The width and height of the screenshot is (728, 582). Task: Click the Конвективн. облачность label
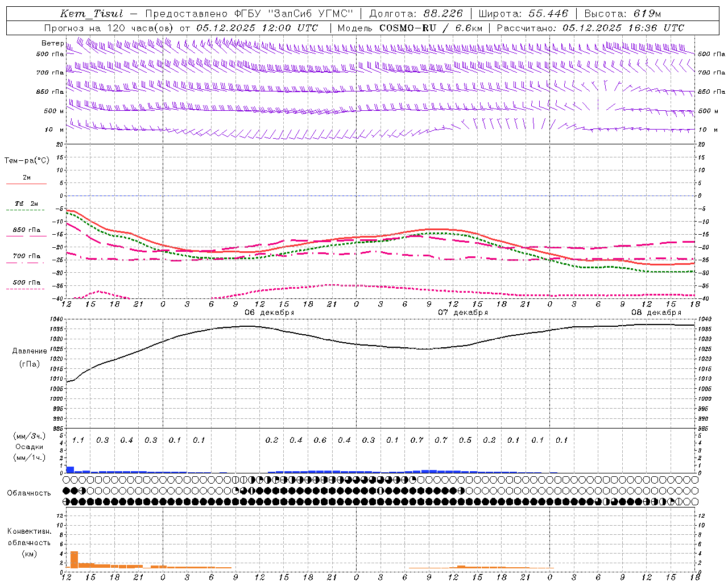pos(30,537)
